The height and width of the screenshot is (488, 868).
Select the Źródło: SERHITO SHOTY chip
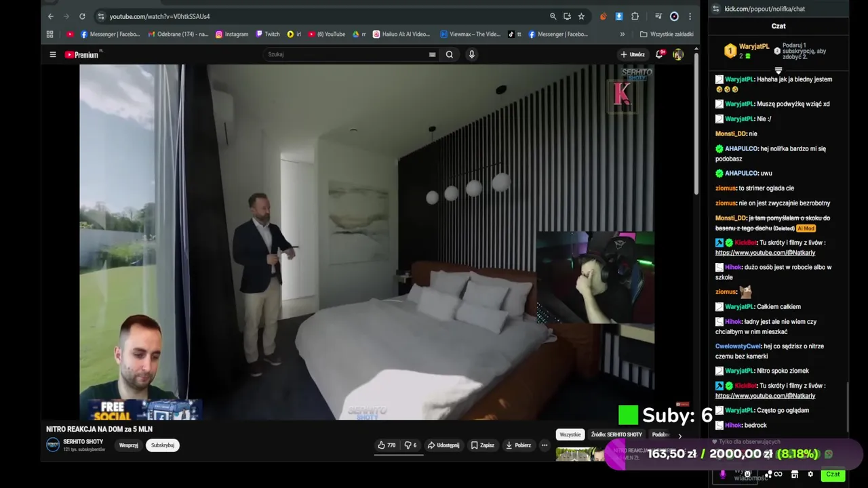(x=616, y=434)
